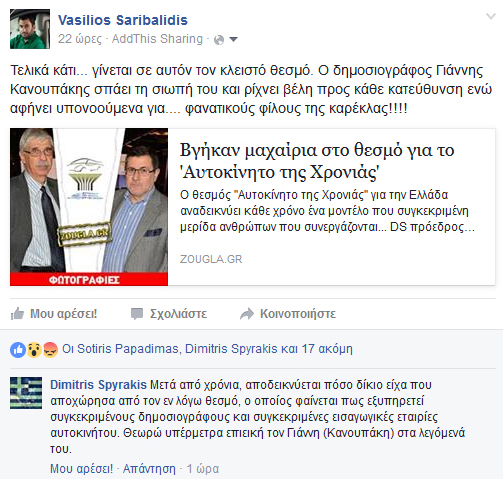
Task: Open article headline Βγήκαν μαχαίρια στο θεσμό
Action: click(x=317, y=161)
